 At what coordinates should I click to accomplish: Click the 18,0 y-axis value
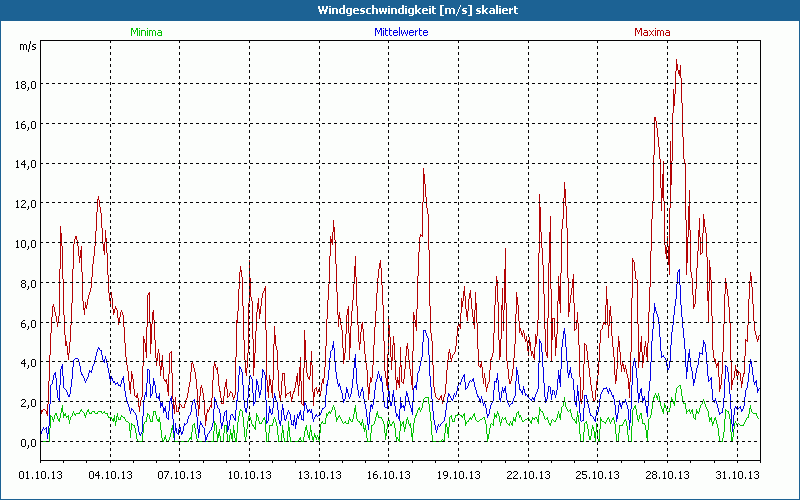tap(28, 84)
